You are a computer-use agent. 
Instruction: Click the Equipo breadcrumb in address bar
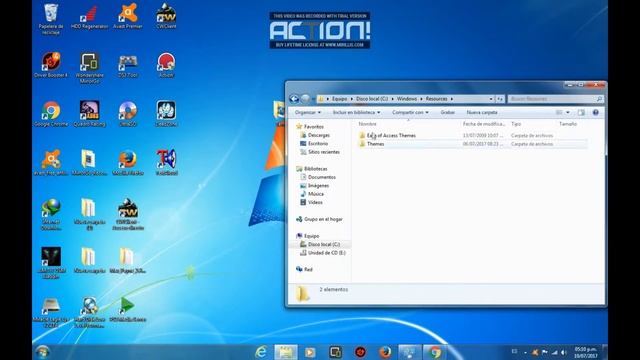tap(339, 99)
